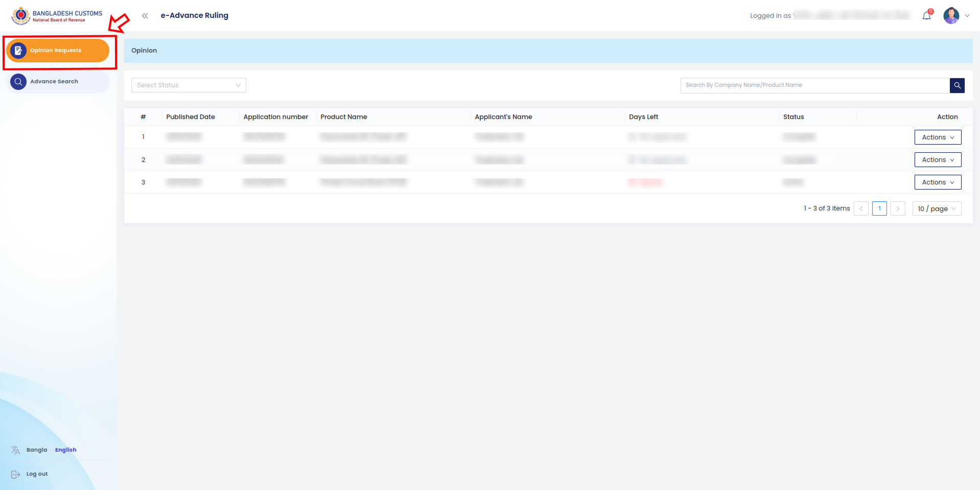980x490 pixels.
Task: Open Opinion Requests in the sidebar
Action: 58,51
